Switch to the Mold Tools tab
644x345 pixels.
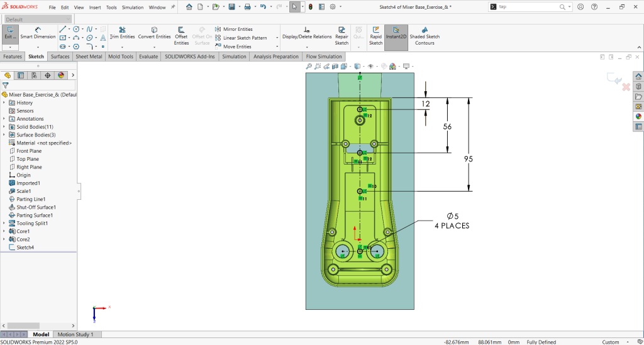click(x=121, y=57)
